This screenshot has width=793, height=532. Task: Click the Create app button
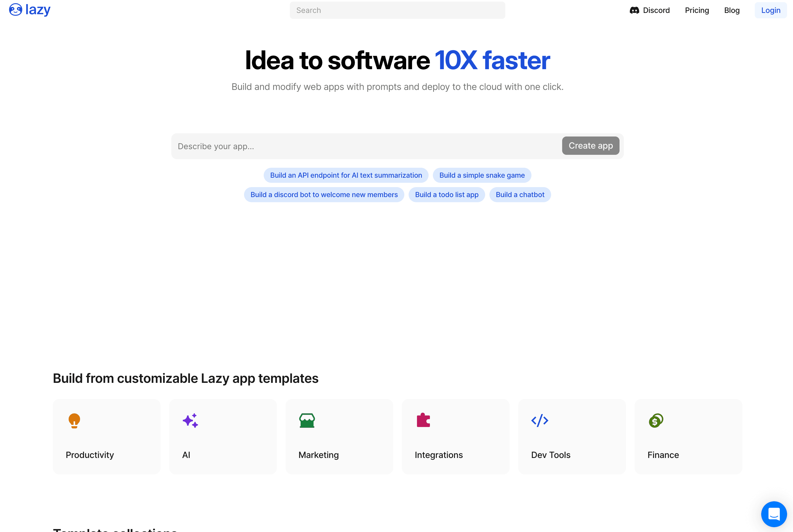pyautogui.click(x=591, y=146)
